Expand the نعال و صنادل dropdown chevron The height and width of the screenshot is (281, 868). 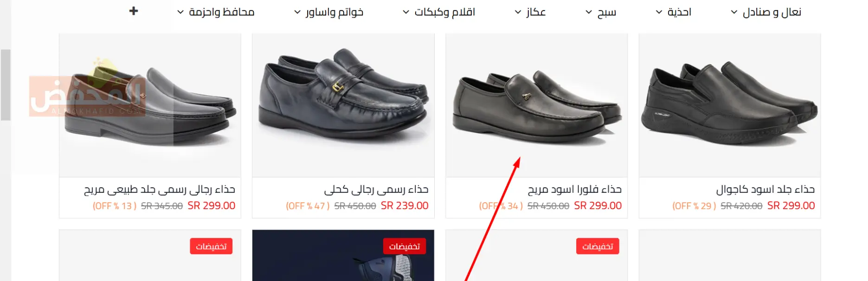[734, 12]
